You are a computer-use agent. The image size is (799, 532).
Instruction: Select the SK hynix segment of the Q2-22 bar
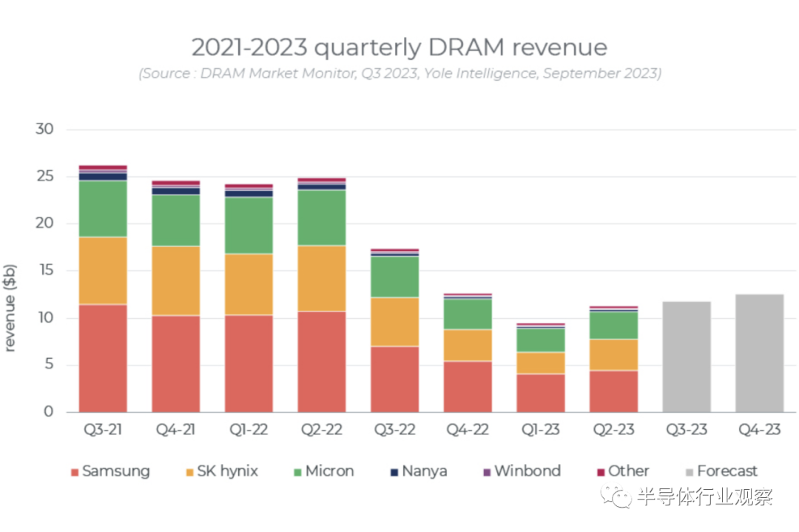[x=322, y=278]
